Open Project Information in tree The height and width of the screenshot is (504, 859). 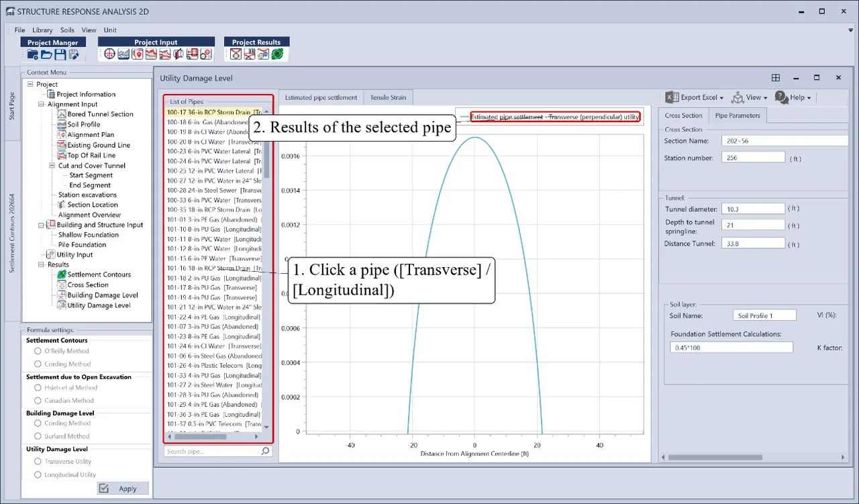click(x=86, y=94)
